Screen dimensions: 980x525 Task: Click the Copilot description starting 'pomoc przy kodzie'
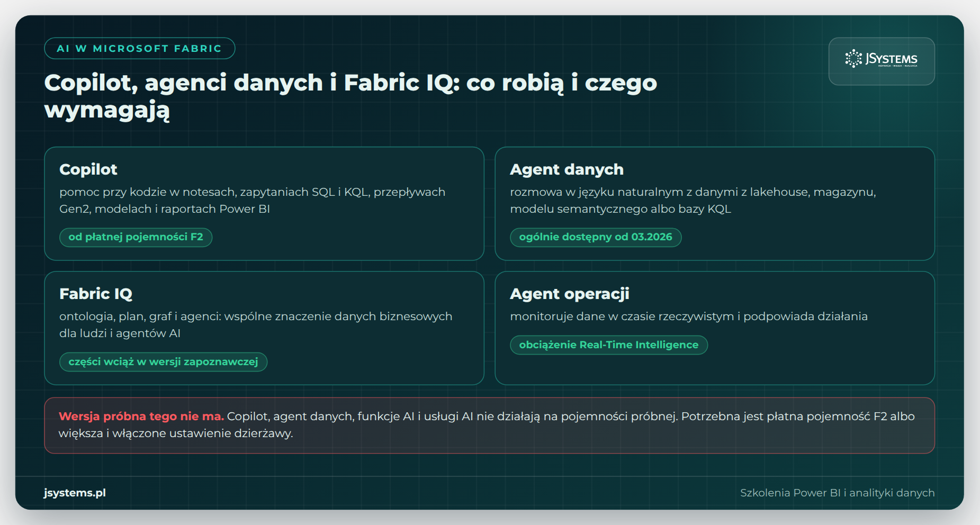click(252, 200)
